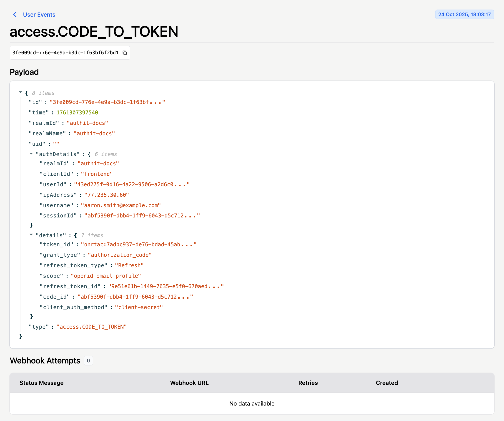Sort by Status Message column
Image resolution: width=504 pixels, height=421 pixels.
click(x=42, y=383)
